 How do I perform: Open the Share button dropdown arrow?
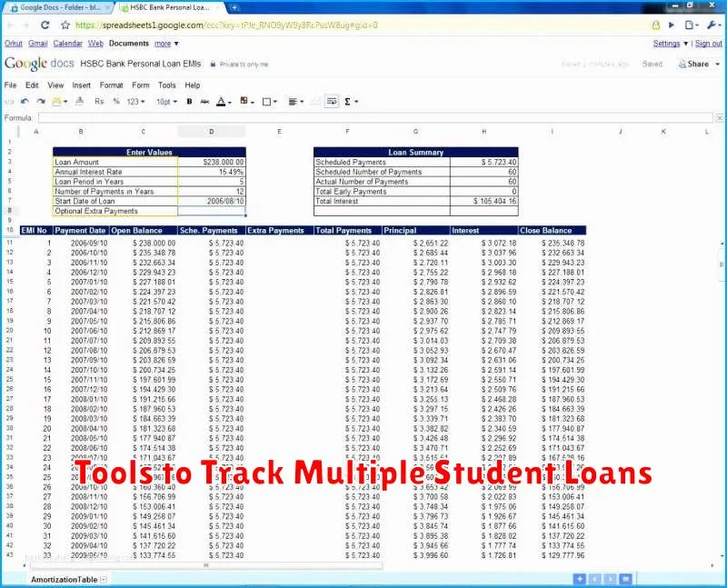[718, 64]
